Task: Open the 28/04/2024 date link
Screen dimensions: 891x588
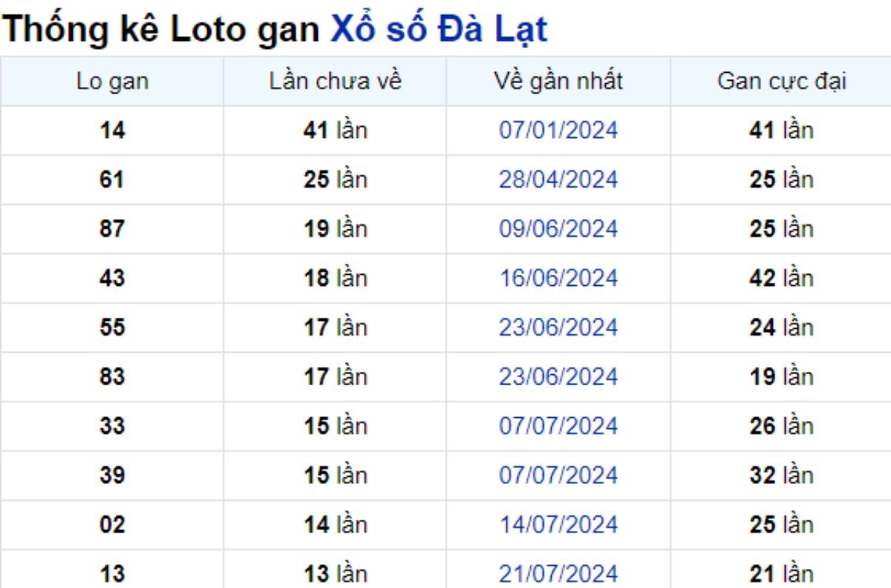Action: pyautogui.click(x=558, y=180)
